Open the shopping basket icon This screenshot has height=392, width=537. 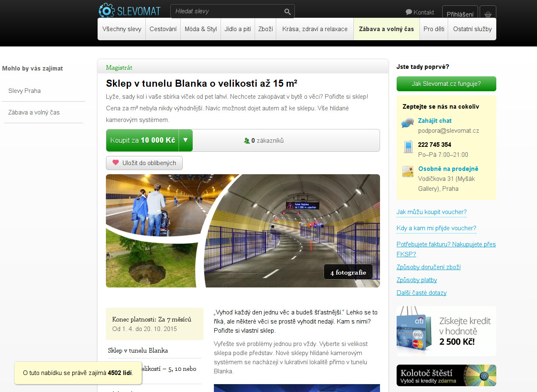coord(488,14)
